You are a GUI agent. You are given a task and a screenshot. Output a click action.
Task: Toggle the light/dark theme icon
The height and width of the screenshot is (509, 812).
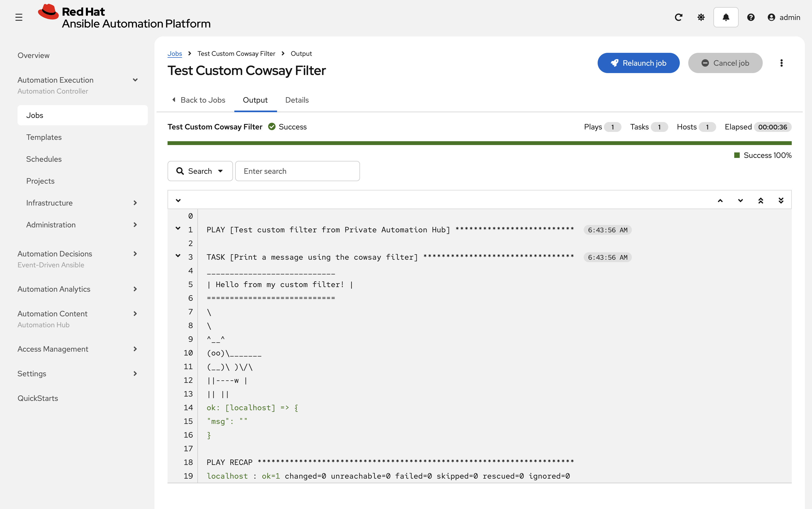[x=701, y=17]
